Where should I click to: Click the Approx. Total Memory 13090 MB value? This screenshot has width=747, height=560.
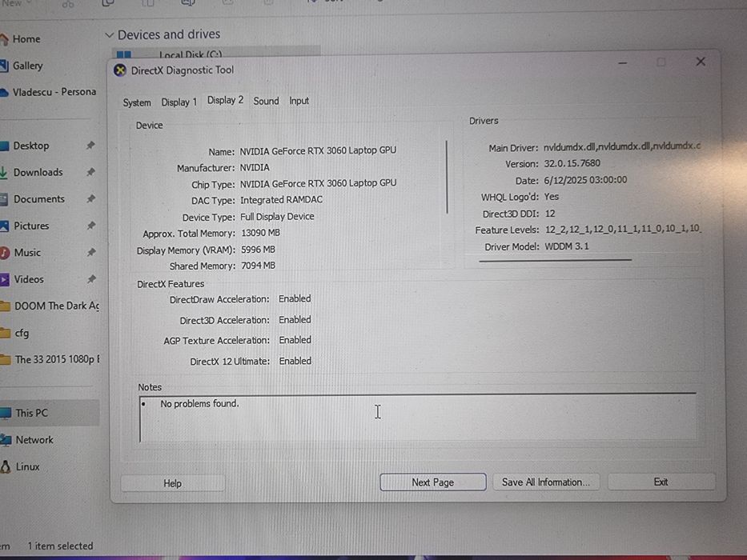pyautogui.click(x=260, y=233)
